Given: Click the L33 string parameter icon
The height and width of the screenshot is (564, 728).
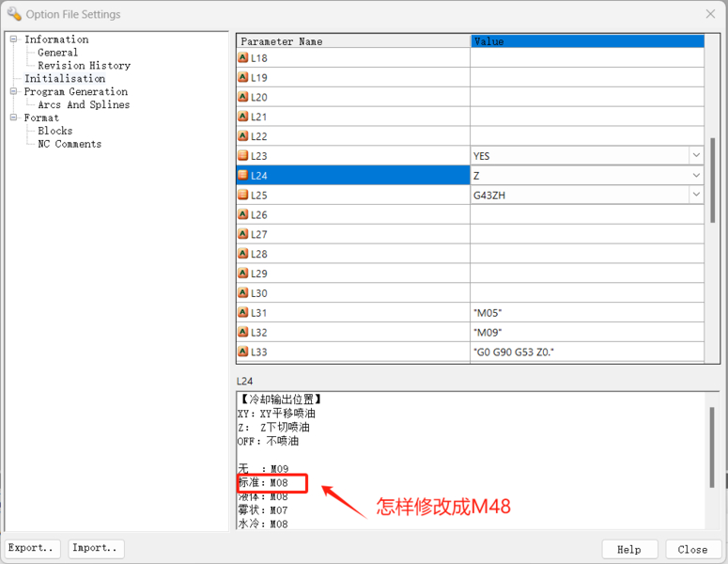Looking at the screenshot, I should point(243,352).
